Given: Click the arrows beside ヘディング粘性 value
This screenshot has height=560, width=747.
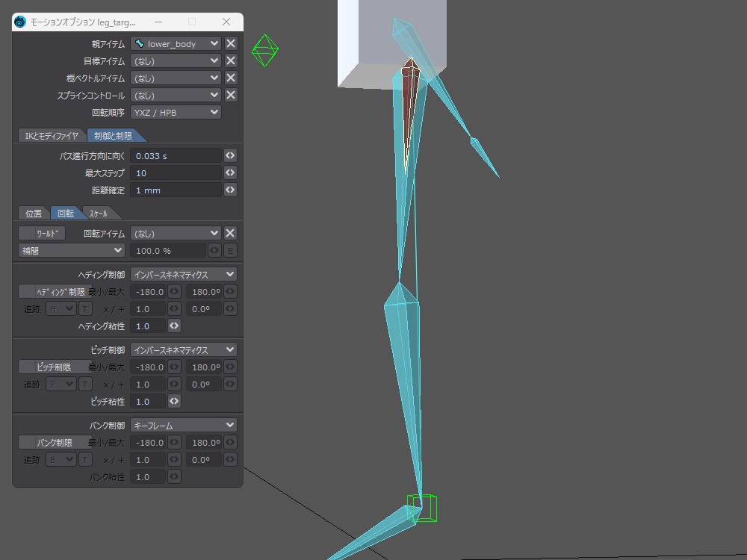Looking at the screenshot, I should point(174,326).
